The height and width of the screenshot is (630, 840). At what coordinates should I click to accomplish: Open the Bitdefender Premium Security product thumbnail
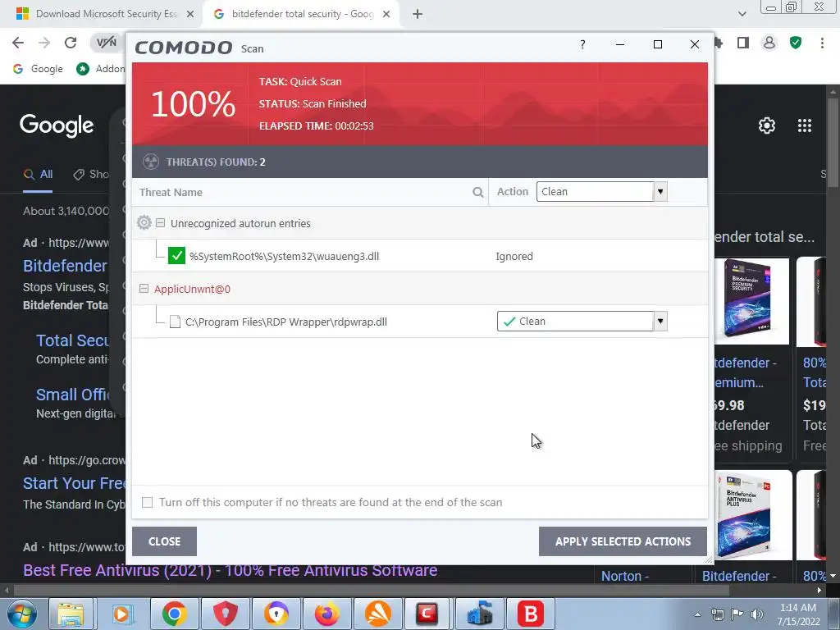[x=751, y=301]
